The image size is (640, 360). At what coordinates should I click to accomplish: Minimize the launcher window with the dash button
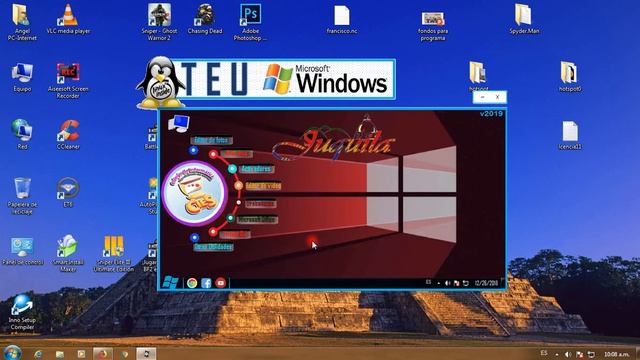click(x=482, y=97)
